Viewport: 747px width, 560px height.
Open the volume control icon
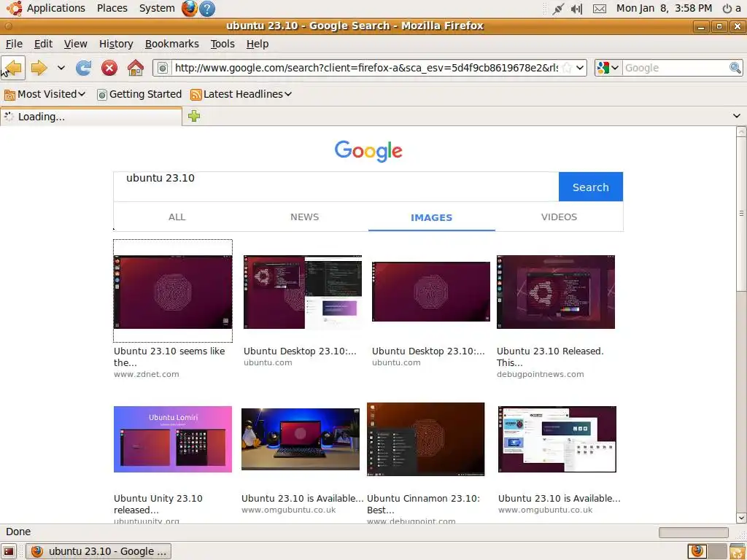[x=576, y=9]
